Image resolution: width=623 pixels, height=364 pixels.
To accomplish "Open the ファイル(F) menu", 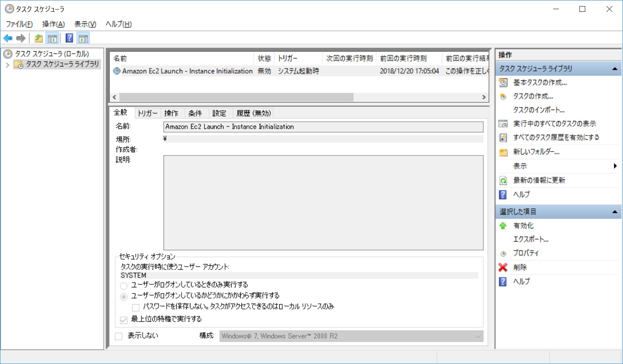I will click(19, 24).
